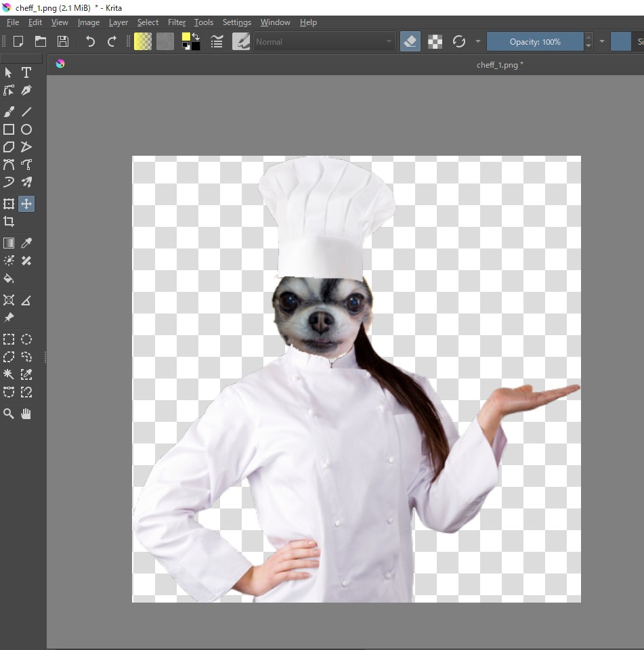Viewport: 644px width, 650px height.
Task: Open the fill gradients picker
Action: pos(143,41)
